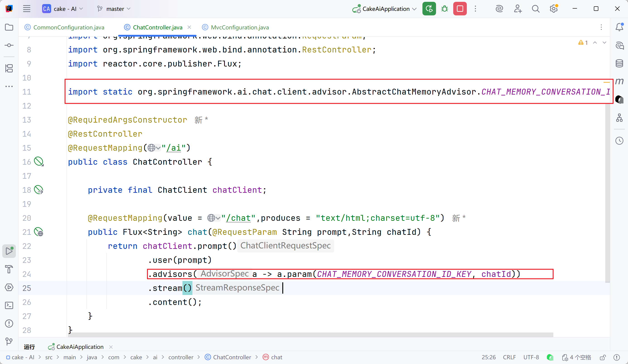Open the Maven tool window
The image size is (628, 364).
pos(619,81)
